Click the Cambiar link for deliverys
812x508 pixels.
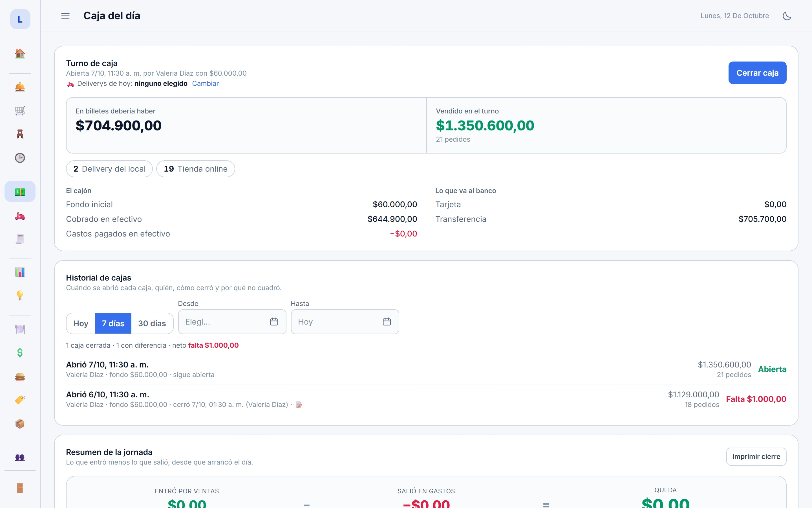205,83
